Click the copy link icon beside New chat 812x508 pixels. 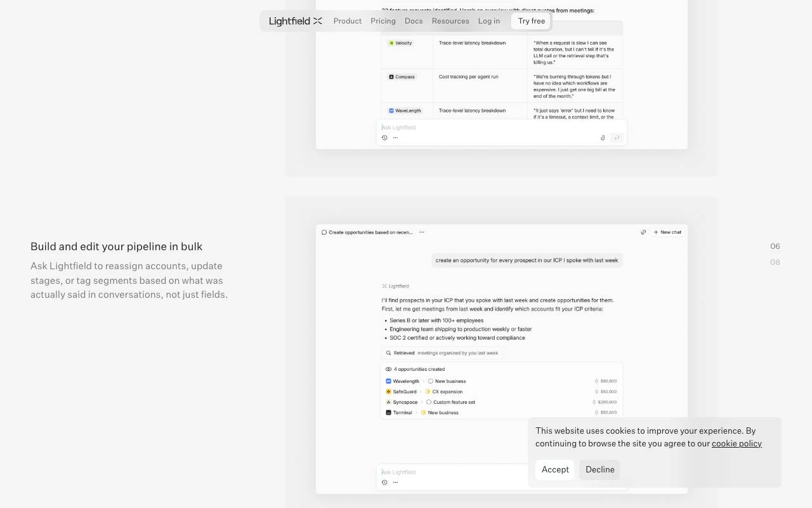[643, 232]
